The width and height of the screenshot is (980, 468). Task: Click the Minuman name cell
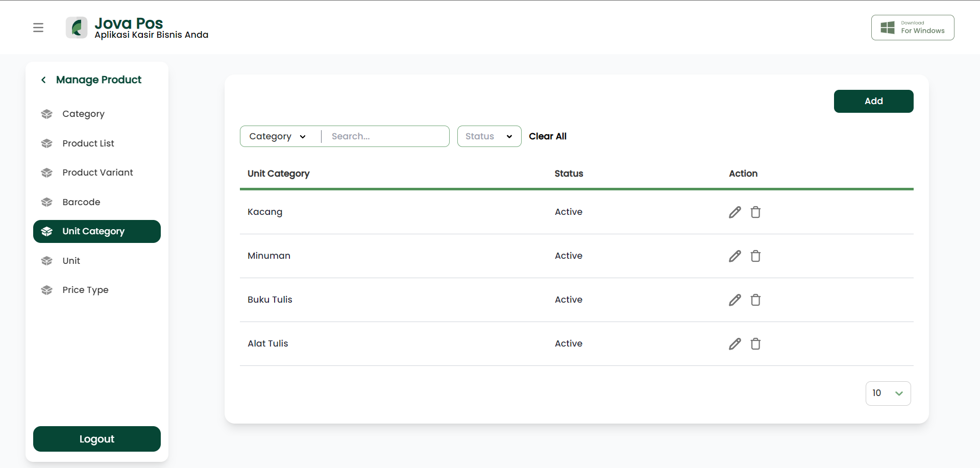pyautogui.click(x=269, y=256)
